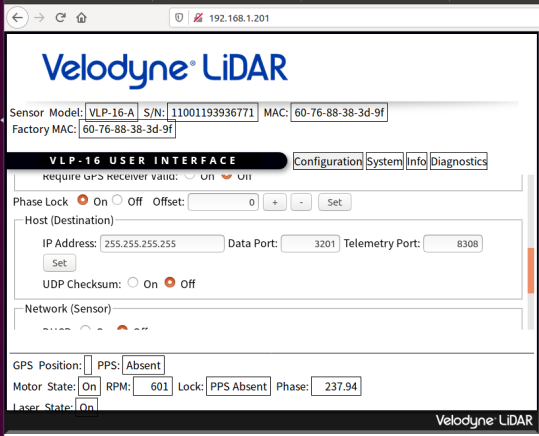Click Set next to Phase Lock offset
Screen dimensions: 539x436
(334, 202)
